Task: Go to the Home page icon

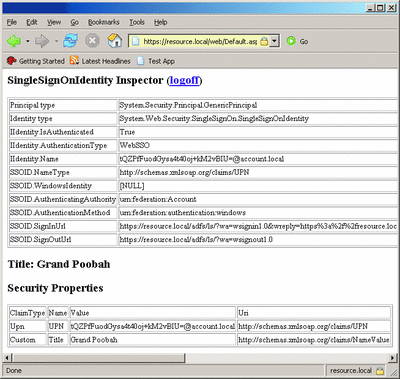Action: click(114, 41)
